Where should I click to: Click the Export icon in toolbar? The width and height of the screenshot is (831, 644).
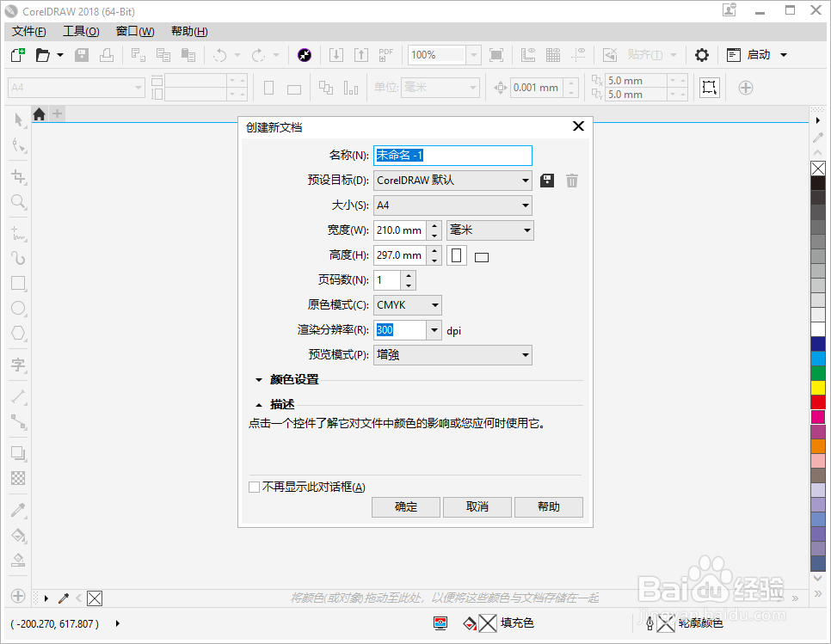pyautogui.click(x=361, y=54)
